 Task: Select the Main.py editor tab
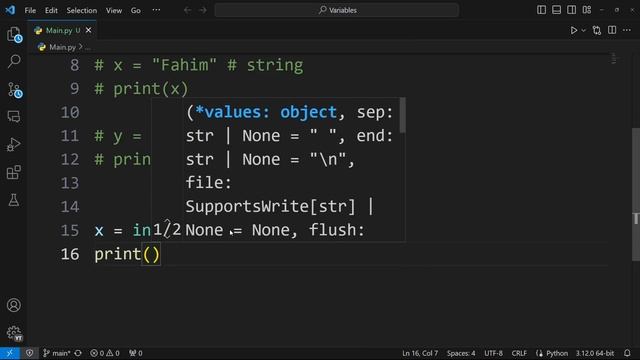pos(62,30)
